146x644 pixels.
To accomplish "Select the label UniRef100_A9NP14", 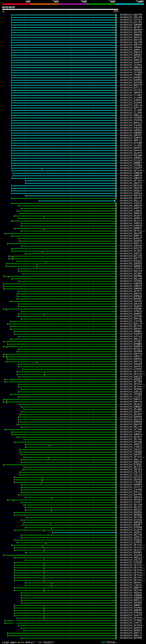I will (x=131, y=175).
